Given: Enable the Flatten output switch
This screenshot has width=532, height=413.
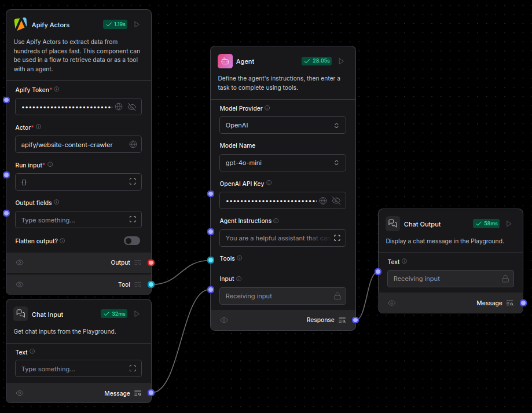Looking at the screenshot, I should pos(131,240).
